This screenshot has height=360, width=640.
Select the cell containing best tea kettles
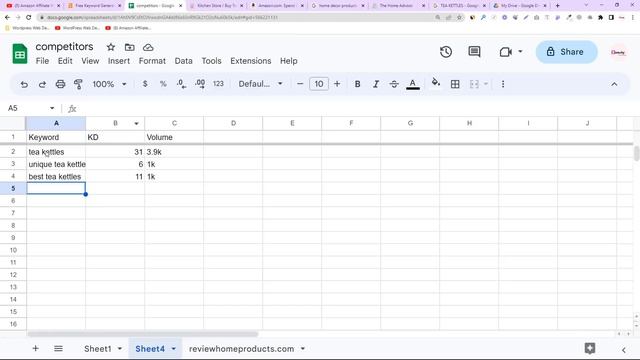coord(56,177)
